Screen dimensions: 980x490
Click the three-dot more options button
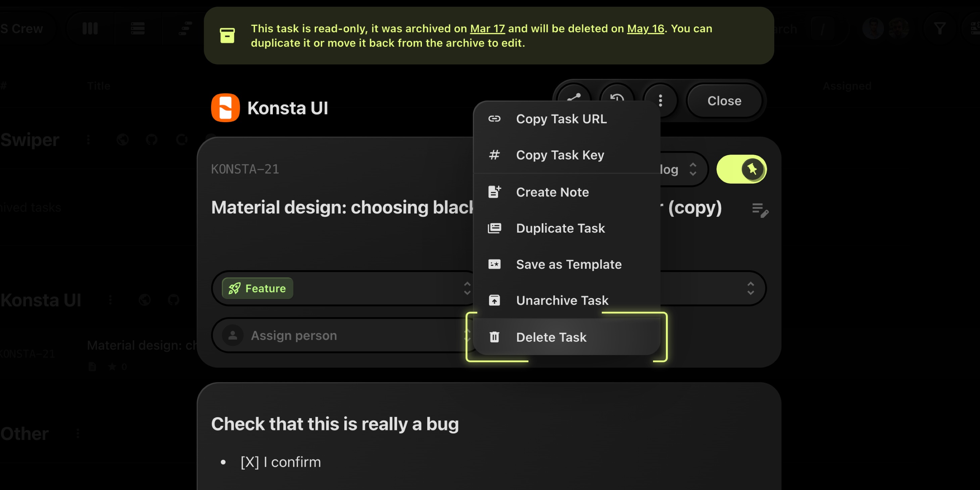tap(660, 100)
